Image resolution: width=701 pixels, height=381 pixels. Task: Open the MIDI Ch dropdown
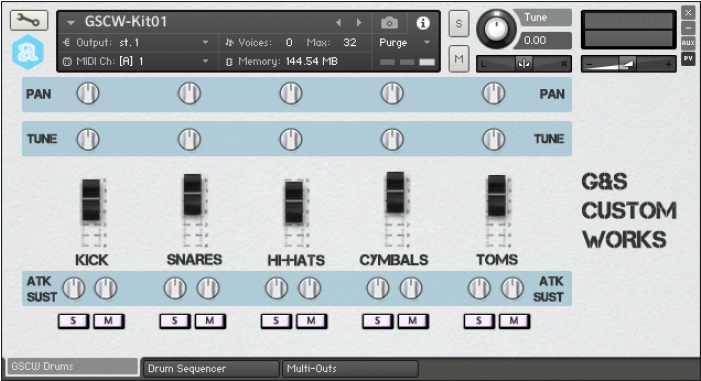[205, 61]
